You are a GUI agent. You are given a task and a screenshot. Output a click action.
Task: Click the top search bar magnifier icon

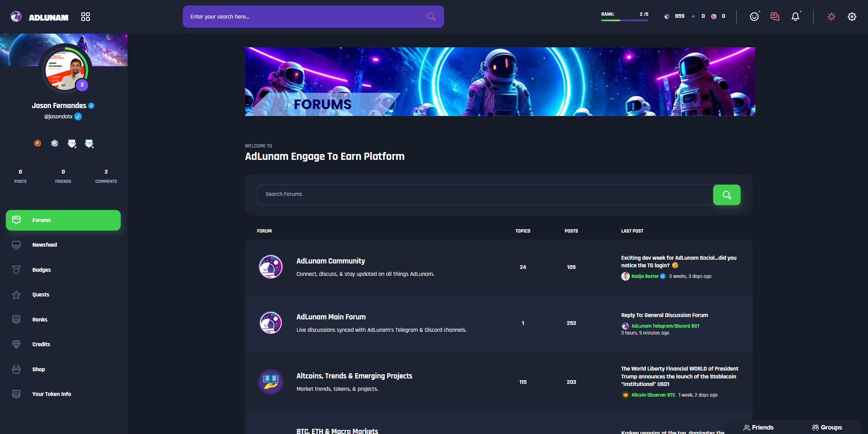431,16
